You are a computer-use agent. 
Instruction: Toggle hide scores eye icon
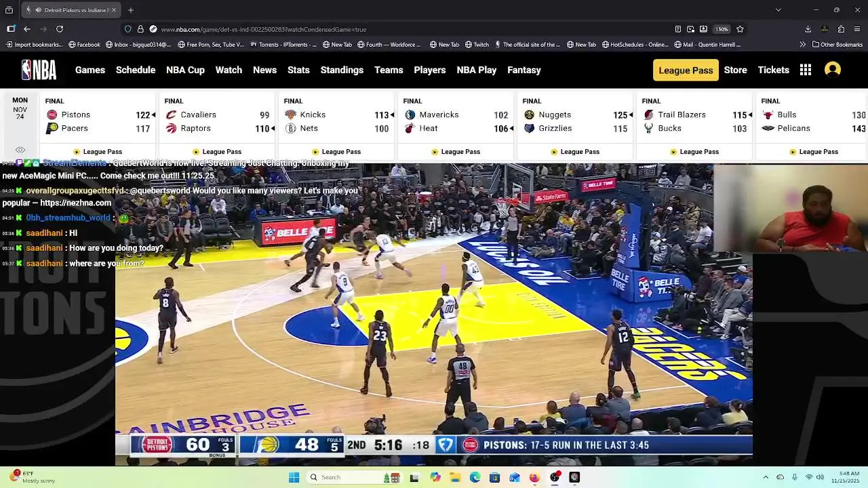(x=20, y=150)
